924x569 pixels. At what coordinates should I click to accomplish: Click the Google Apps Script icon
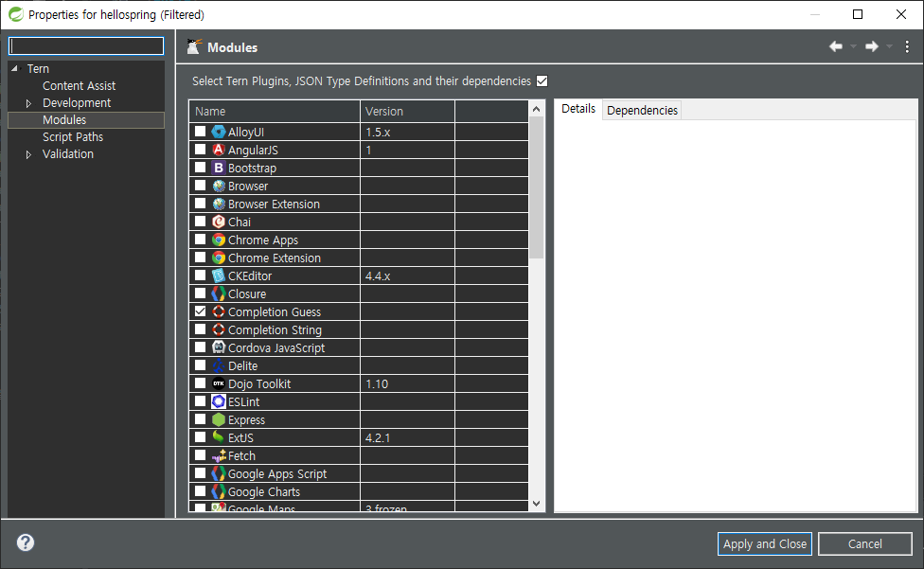[219, 473]
